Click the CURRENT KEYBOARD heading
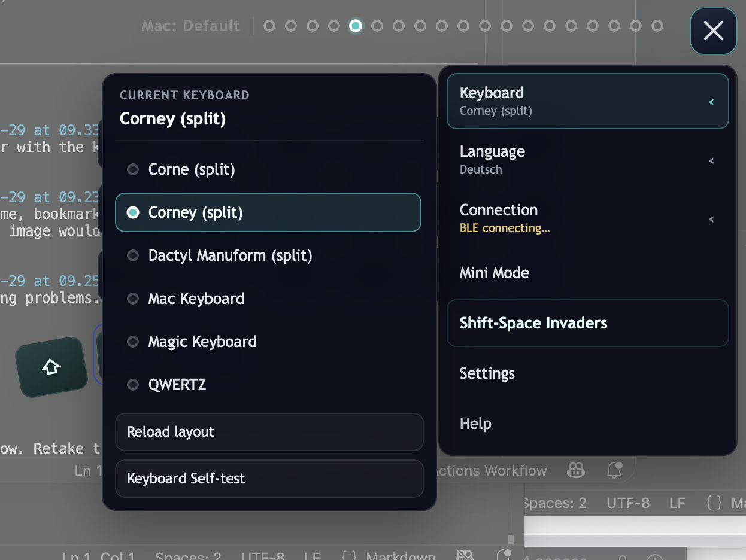Screen dimensions: 746x560 coord(184,95)
